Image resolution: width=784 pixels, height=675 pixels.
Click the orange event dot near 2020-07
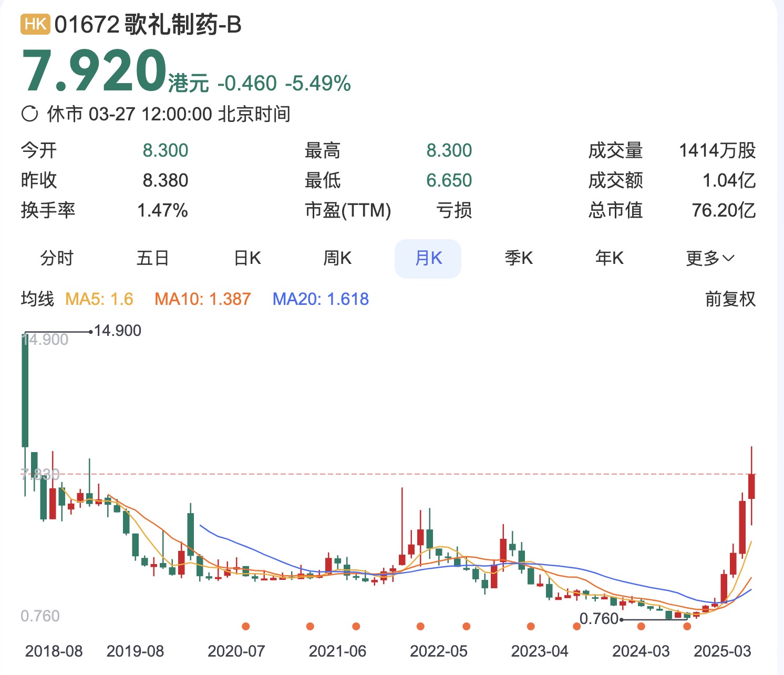[245, 626]
